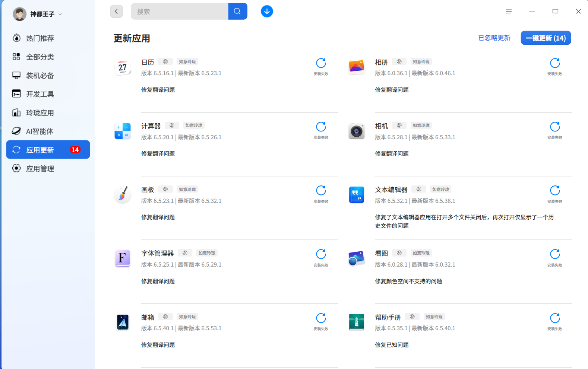
Task: Open 开发工具 category
Action: point(48,94)
